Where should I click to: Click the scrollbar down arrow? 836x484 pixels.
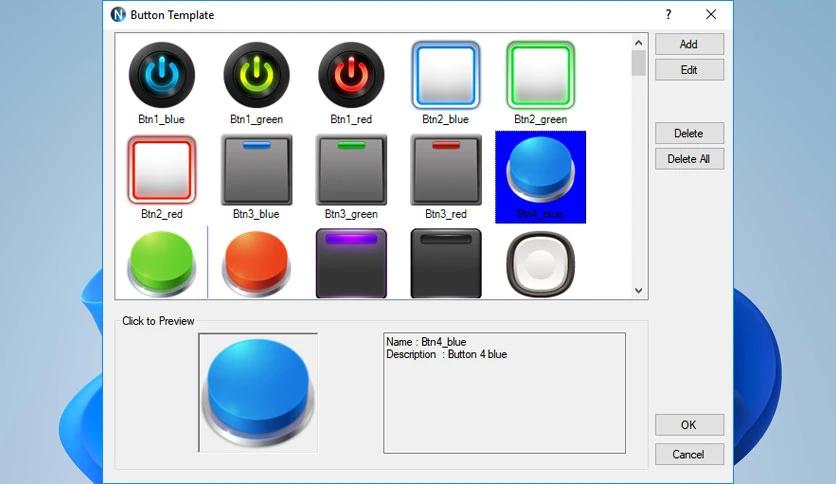tap(639, 291)
